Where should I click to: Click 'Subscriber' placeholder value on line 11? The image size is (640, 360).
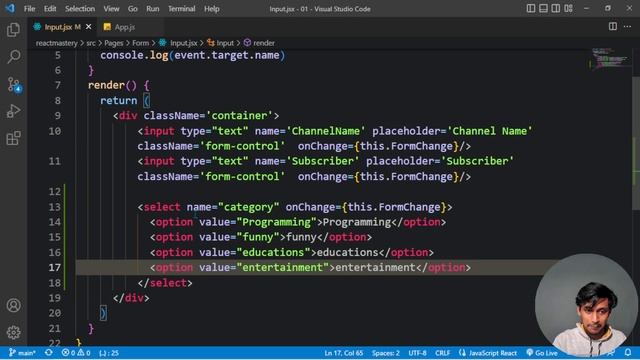(477, 161)
